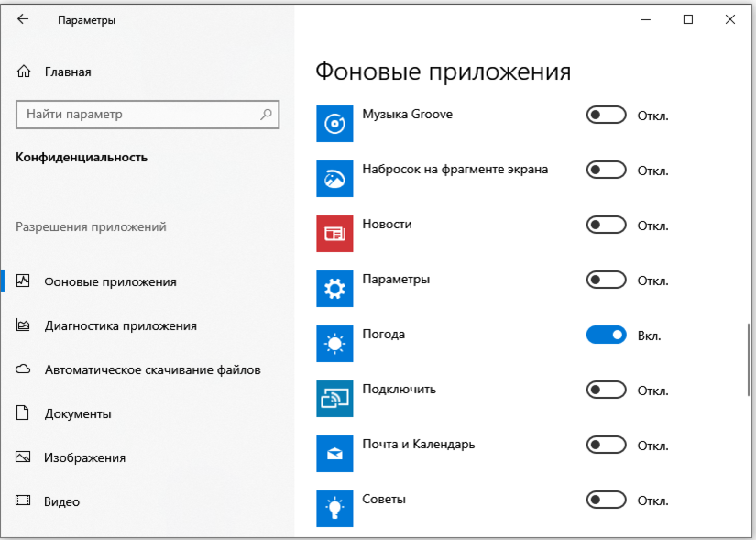Click the Видео film icon
This screenshot has height=540, width=756.
23,501
